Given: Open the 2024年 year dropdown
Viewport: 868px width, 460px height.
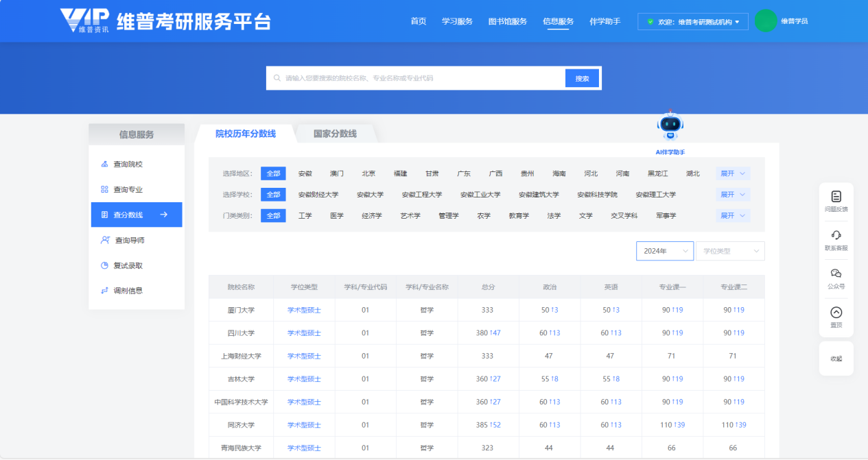Looking at the screenshot, I should pyautogui.click(x=664, y=252).
